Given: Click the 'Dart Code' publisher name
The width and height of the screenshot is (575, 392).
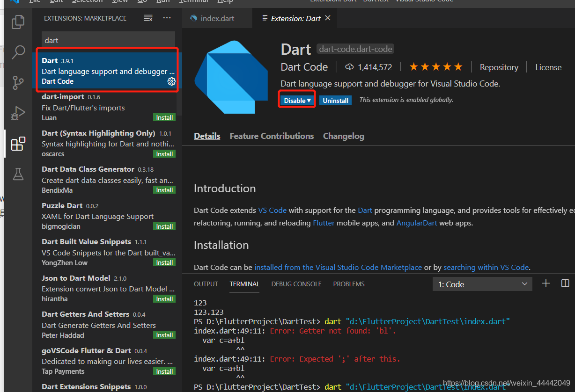Looking at the screenshot, I should click(304, 67).
